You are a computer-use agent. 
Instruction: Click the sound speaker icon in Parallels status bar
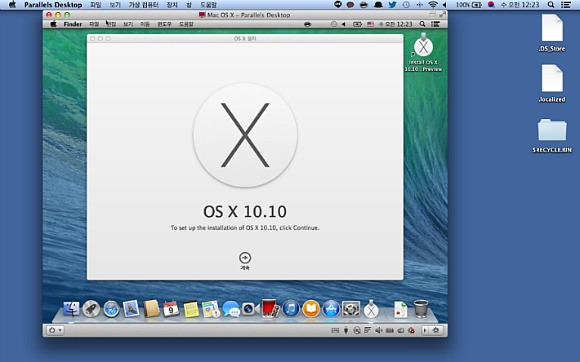[x=379, y=331]
